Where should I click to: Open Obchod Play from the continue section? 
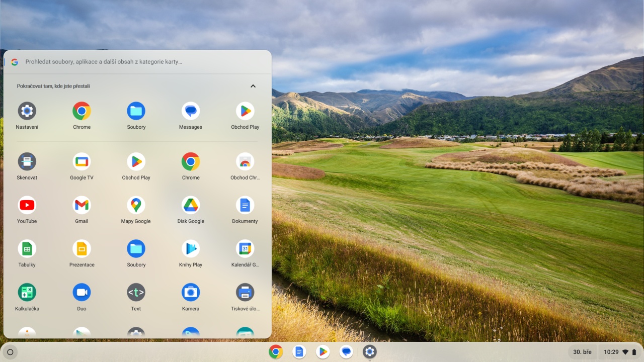click(x=245, y=116)
